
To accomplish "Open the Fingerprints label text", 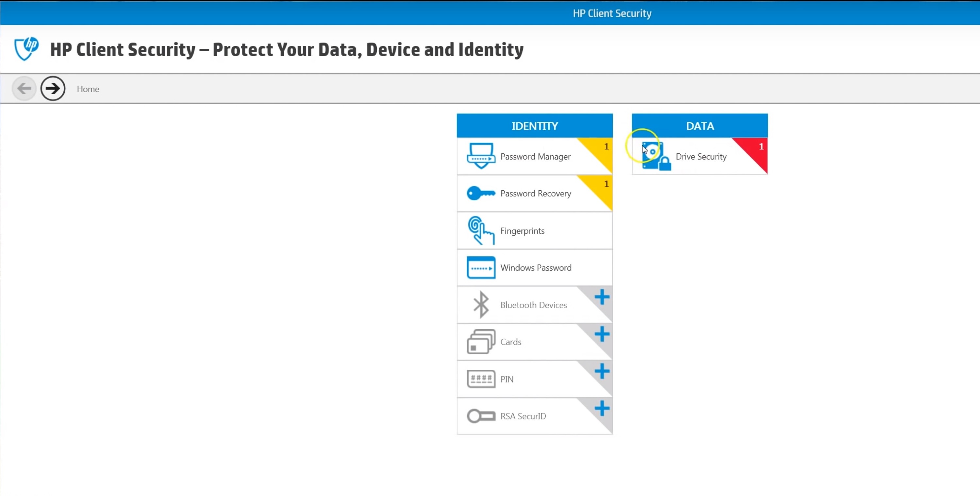I will click(522, 231).
